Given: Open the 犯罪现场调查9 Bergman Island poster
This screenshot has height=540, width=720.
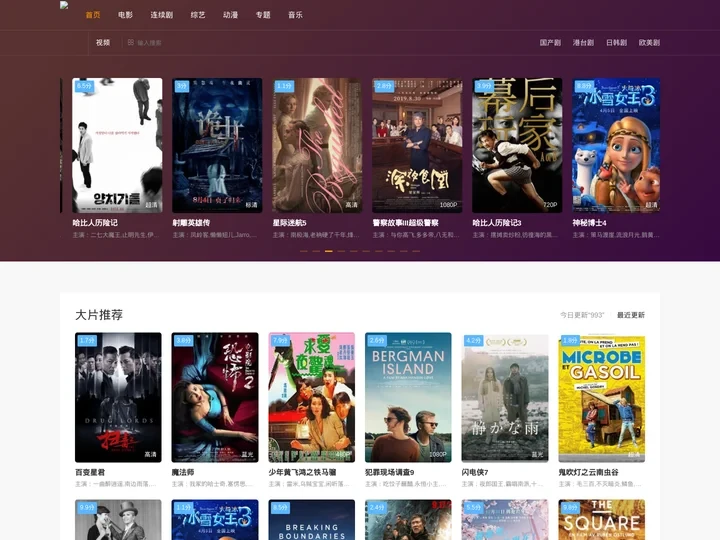Looking at the screenshot, I should 408,397.
